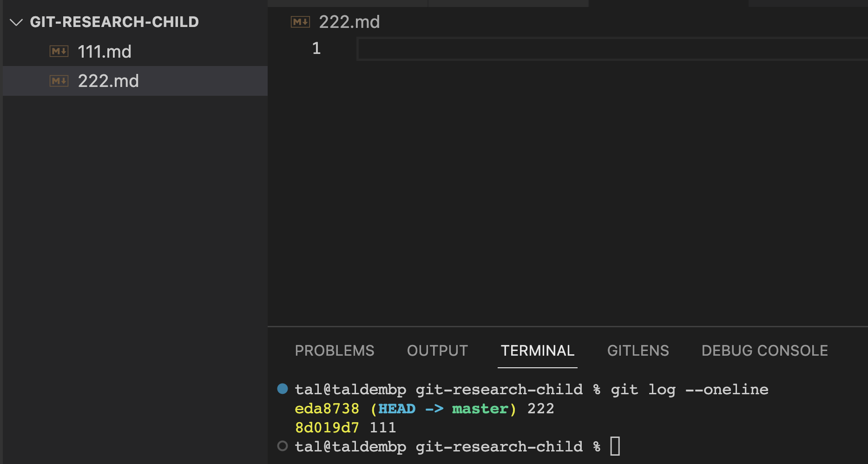Click line number 1 in the gutter
Viewport: 868px width, 464px height.
(x=316, y=48)
